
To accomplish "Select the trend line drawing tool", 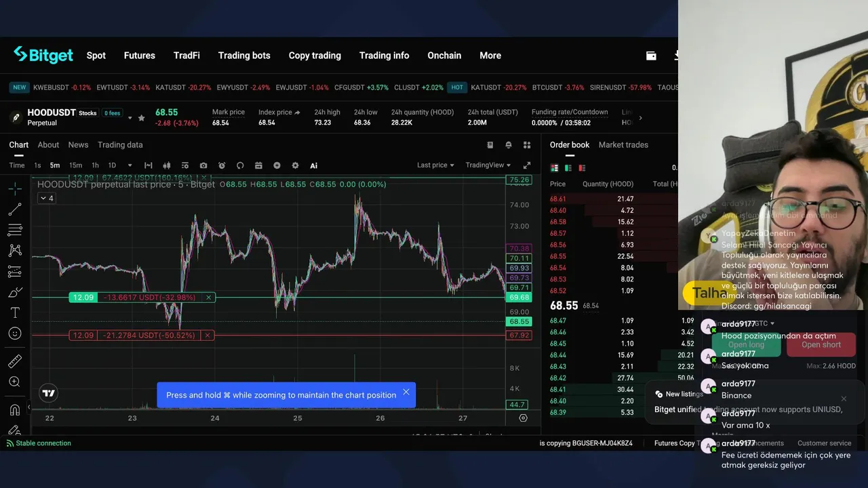I will 15,209.
